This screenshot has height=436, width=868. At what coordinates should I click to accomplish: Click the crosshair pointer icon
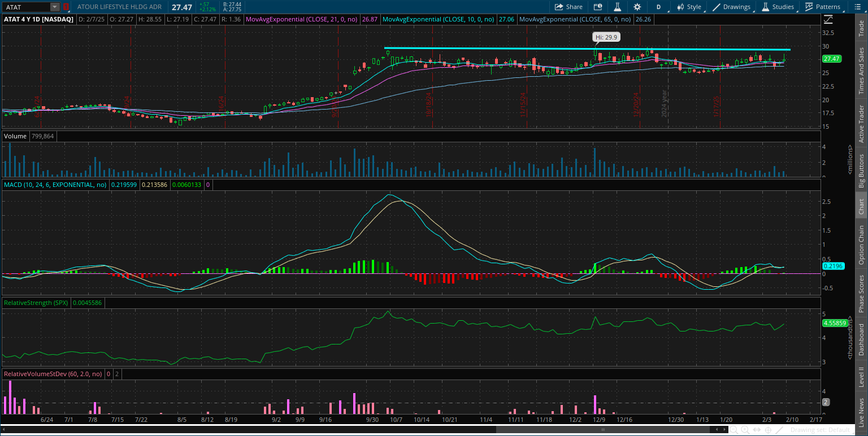coord(767,430)
